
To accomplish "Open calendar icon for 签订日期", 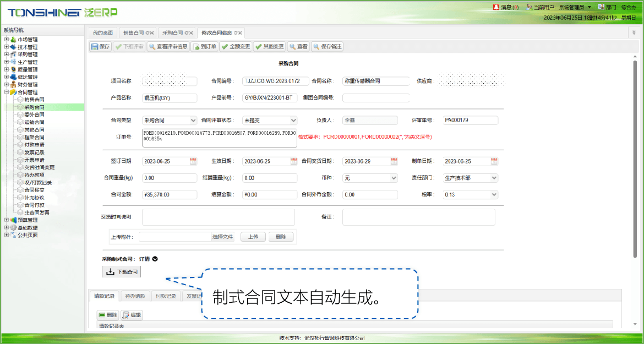I will (193, 161).
